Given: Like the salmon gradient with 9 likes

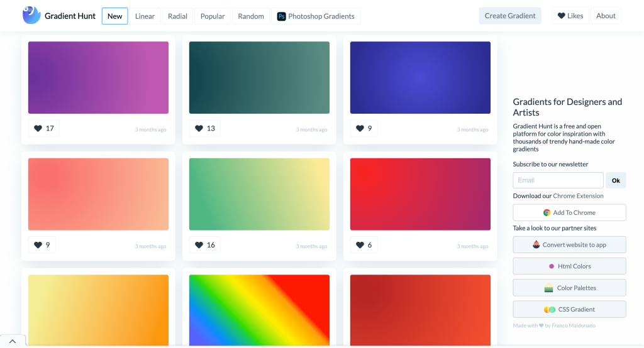Looking at the screenshot, I should click(42, 245).
